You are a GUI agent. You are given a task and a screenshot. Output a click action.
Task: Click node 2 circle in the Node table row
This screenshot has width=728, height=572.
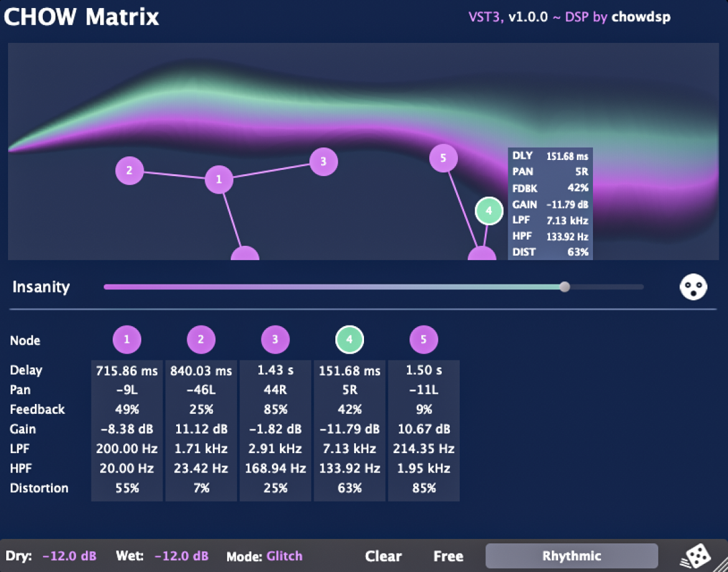201,339
